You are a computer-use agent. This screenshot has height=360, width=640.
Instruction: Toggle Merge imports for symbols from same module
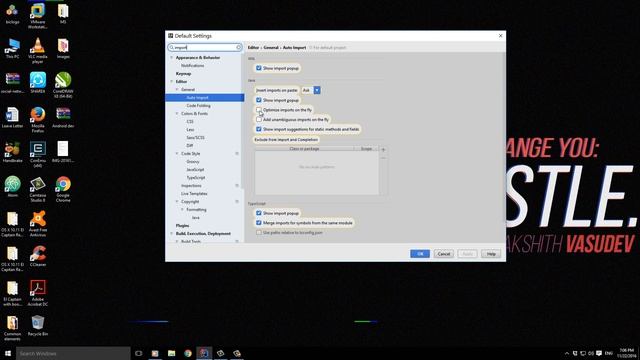point(258,223)
